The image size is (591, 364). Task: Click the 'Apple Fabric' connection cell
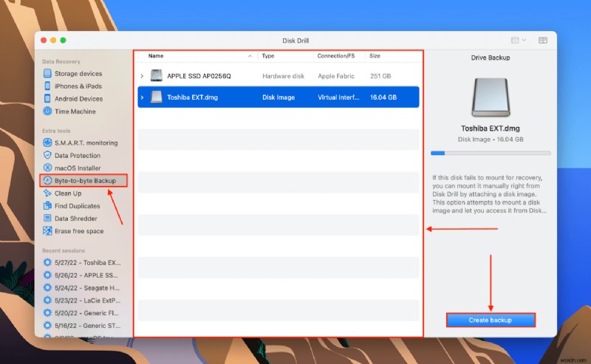pos(336,76)
